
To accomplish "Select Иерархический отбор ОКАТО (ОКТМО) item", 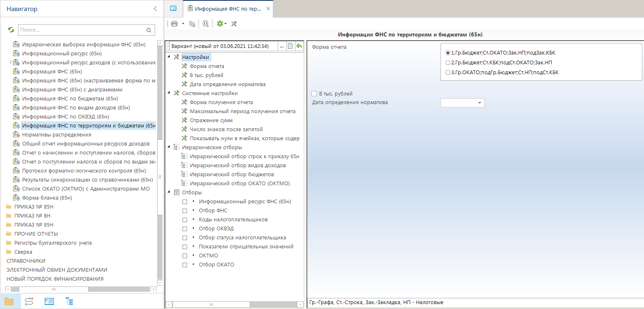I will (240, 184).
